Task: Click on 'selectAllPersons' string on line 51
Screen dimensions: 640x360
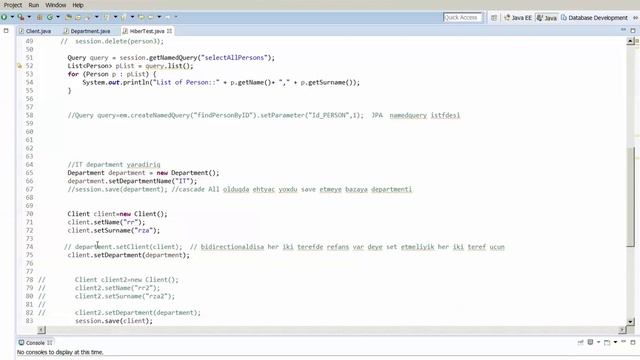Action: pos(234,58)
